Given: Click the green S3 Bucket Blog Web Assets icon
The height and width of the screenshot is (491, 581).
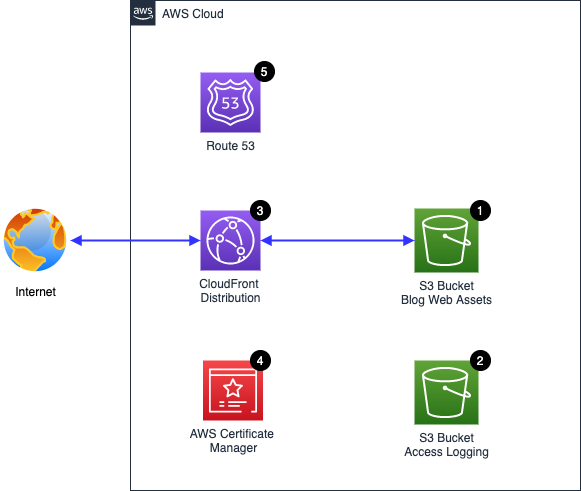Looking at the screenshot, I should tap(446, 240).
